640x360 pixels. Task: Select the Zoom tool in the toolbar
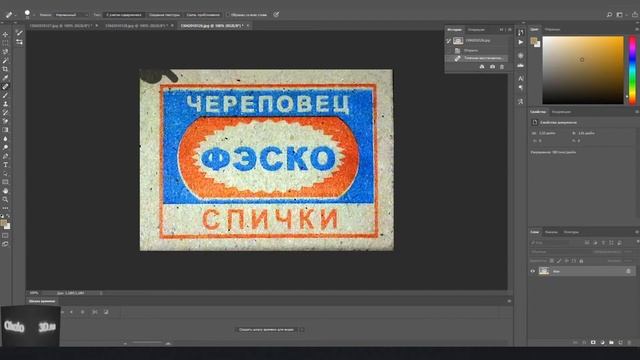point(5,199)
